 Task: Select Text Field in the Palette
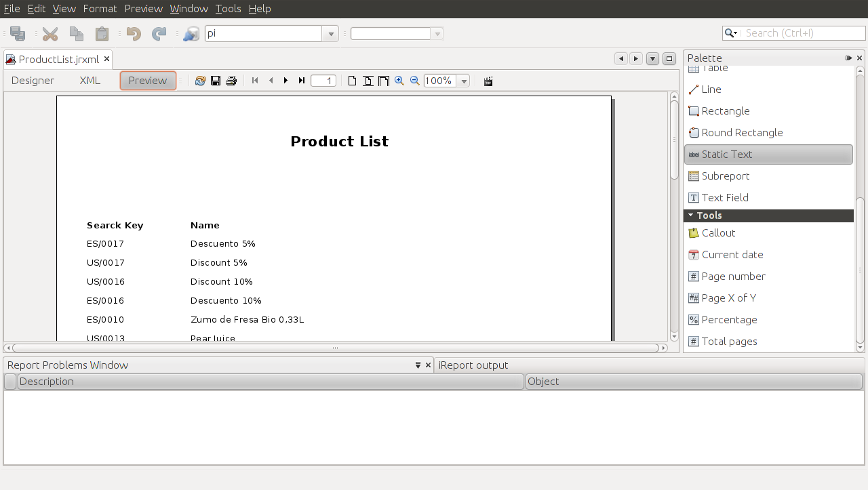pos(725,198)
